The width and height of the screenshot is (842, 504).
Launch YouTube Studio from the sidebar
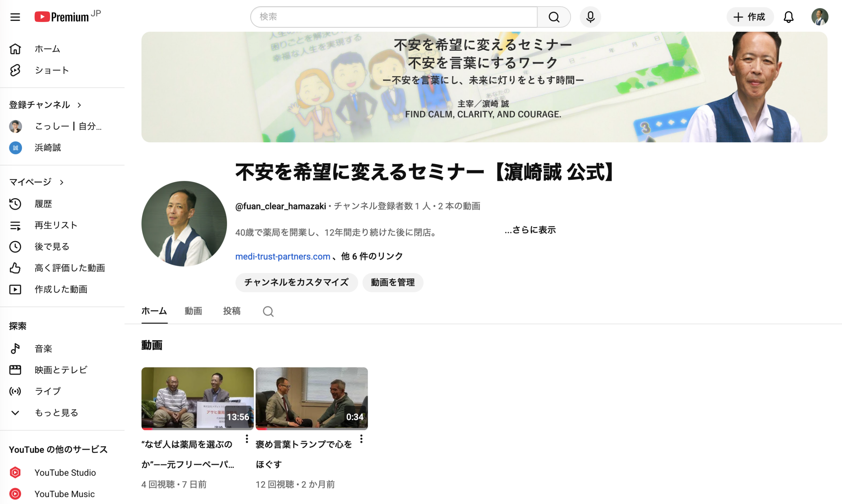click(65, 472)
